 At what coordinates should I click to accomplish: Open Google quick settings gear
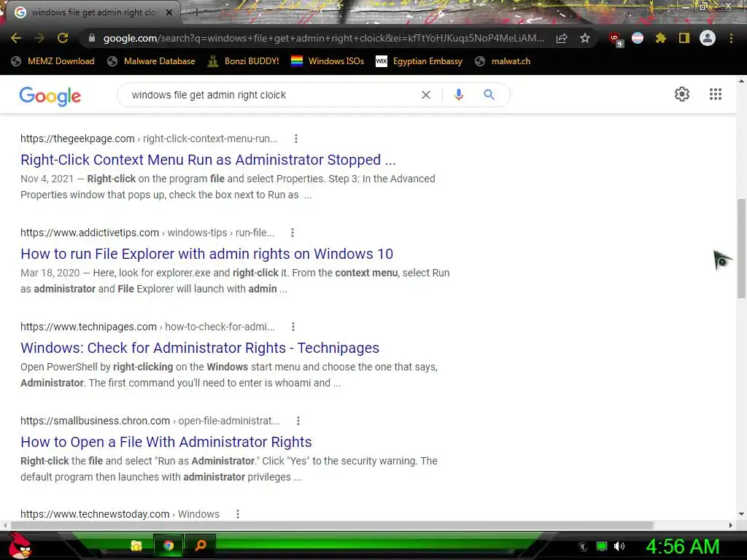click(682, 94)
